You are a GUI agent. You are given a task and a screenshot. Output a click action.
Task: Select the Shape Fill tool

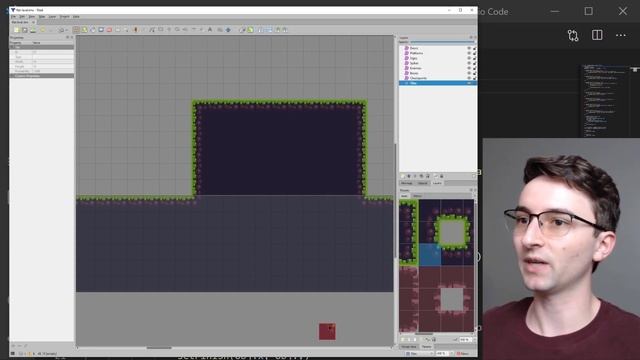click(101, 30)
